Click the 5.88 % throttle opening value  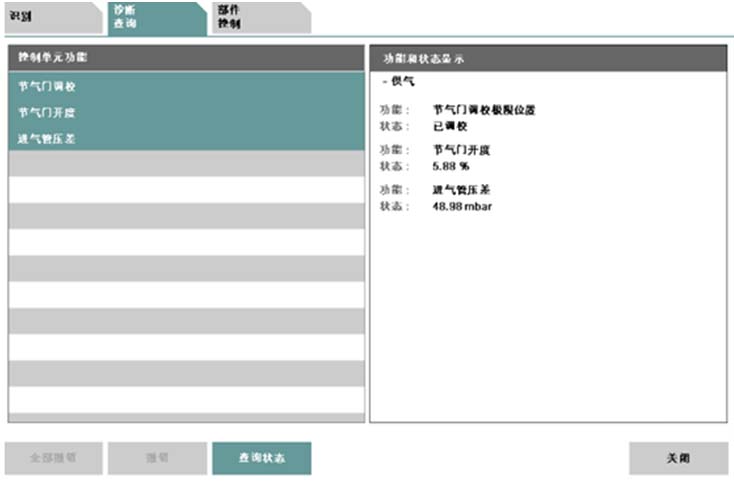coord(450,166)
